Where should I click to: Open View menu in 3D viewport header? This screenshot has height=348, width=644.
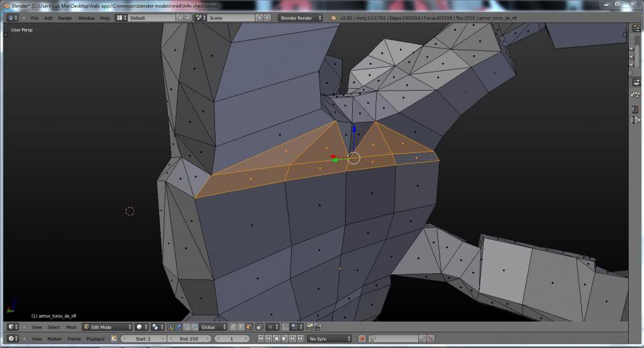[36, 327]
